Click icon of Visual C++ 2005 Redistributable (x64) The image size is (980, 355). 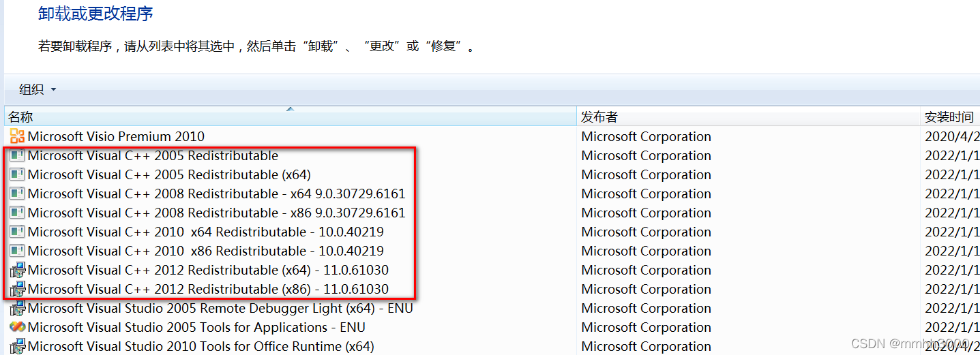coord(17,174)
